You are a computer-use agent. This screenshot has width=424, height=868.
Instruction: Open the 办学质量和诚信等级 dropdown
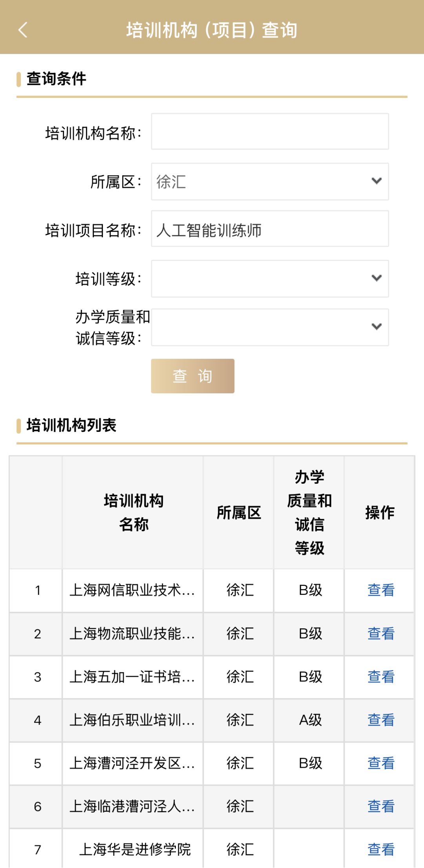pyautogui.click(x=270, y=327)
